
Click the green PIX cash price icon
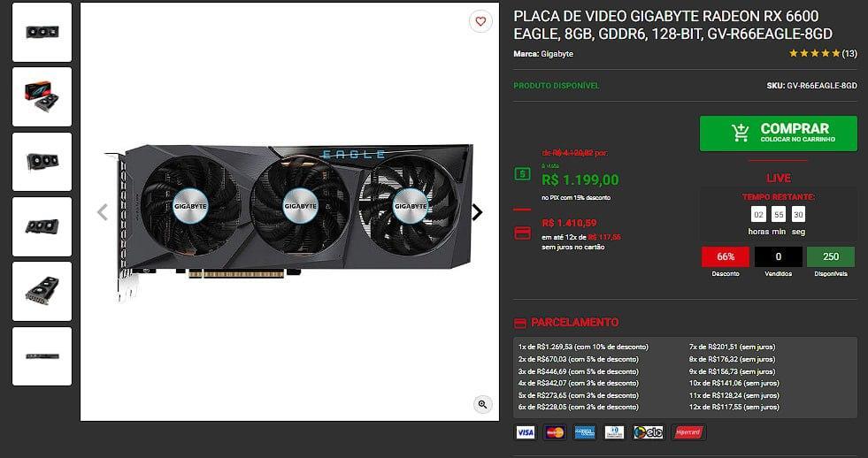pyautogui.click(x=523, y=174)
